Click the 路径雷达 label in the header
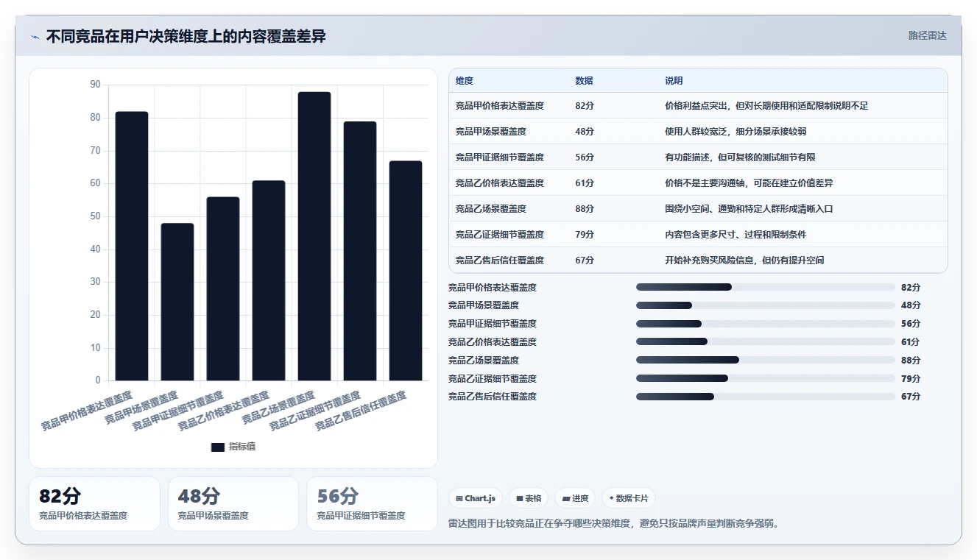Image resolution: width=977 pixels, height=560 pixels. pyautogui.click(x=927, y=35)
